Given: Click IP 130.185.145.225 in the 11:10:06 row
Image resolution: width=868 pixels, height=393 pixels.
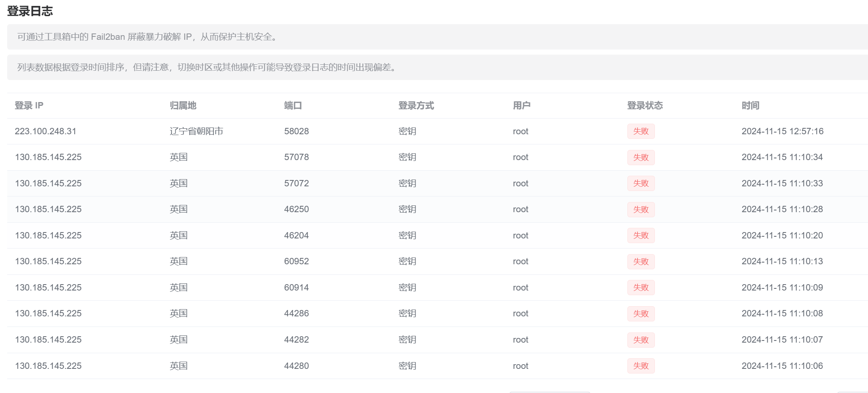Looking at the screenshot, I should point(48,366).
